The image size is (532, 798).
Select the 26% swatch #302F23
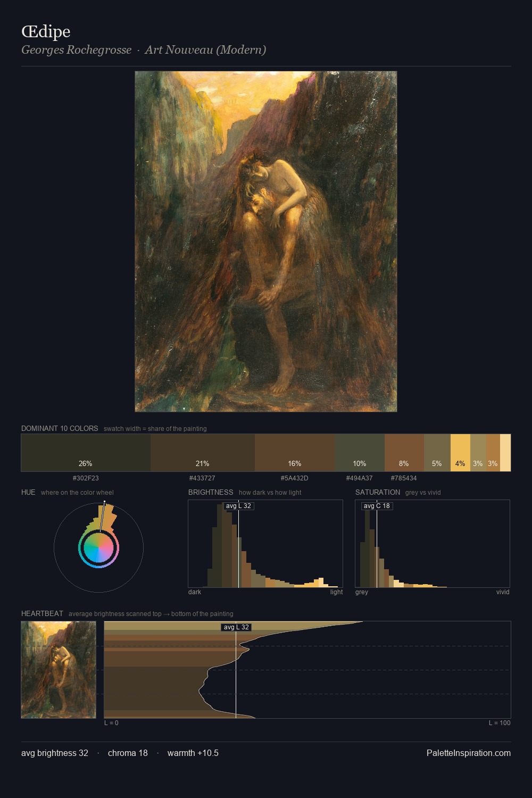[x=86, y=453]
